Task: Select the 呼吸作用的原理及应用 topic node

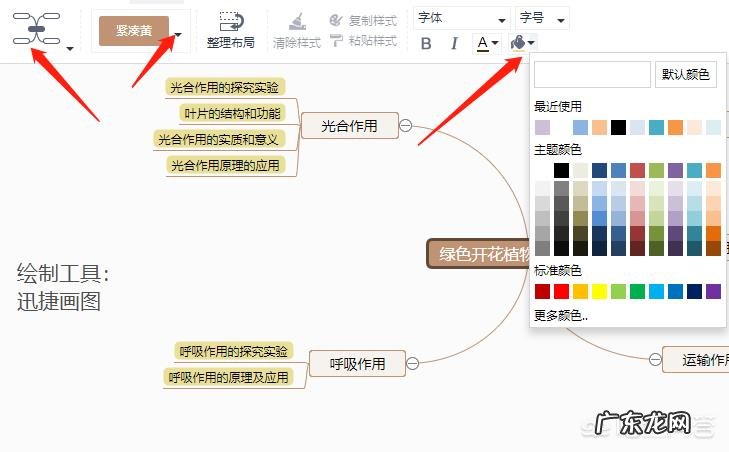Action: click(x=228, y=377)
